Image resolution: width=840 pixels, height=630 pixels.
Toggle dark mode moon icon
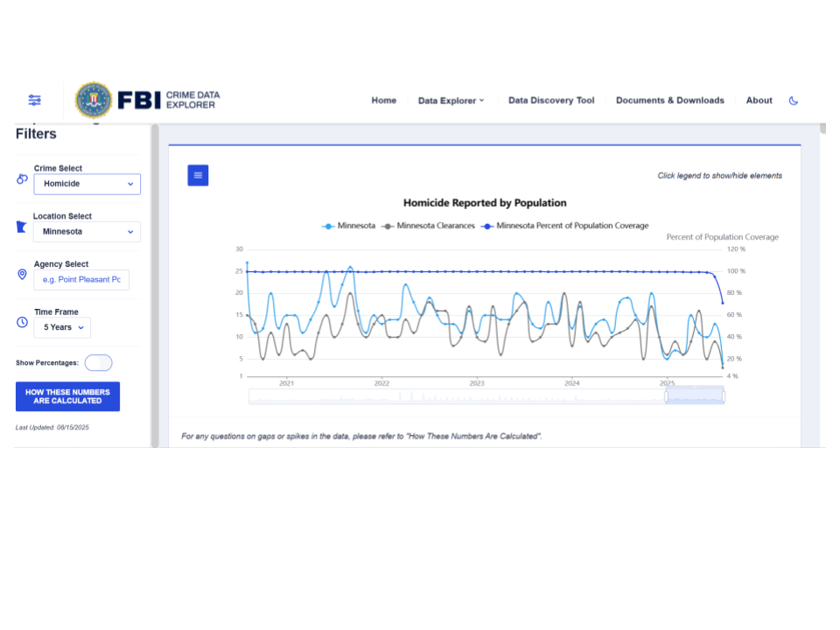[794, 101]
